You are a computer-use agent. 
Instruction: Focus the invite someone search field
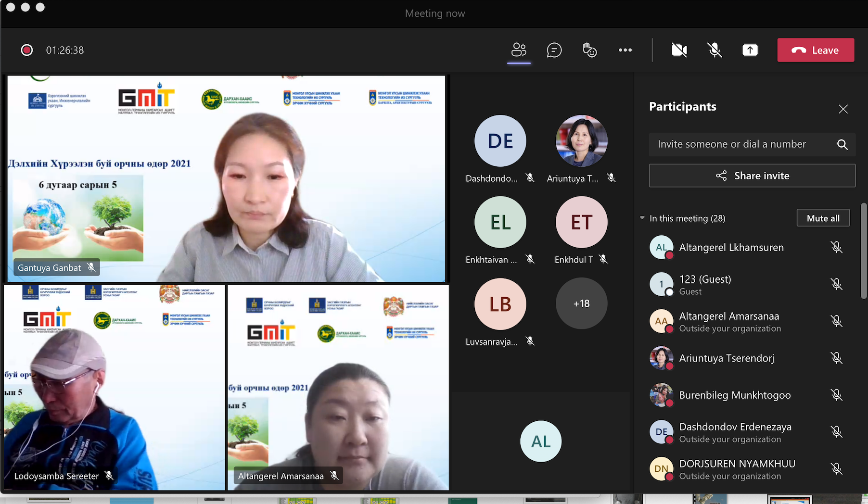(752, 144)
